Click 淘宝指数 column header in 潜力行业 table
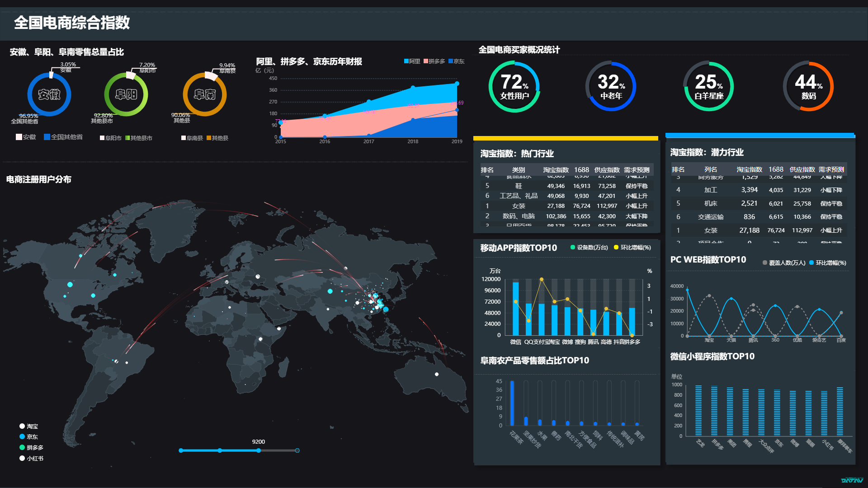Screen dimensions: 868x488 (749, 169)
